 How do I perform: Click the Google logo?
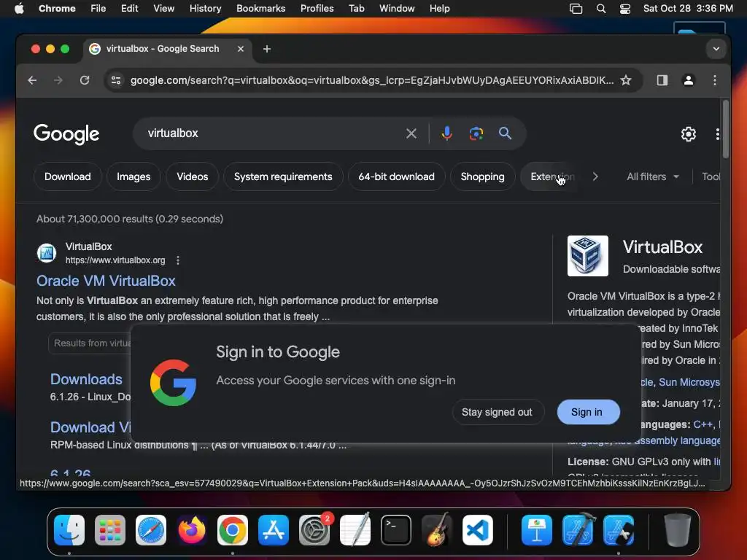[66, 134]
